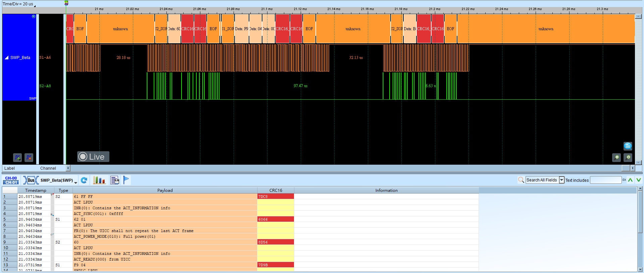This screenshot has width=644, height=273.
Task: Collapse the SWP_Beta bus triangle
Action: click(6, 58)
